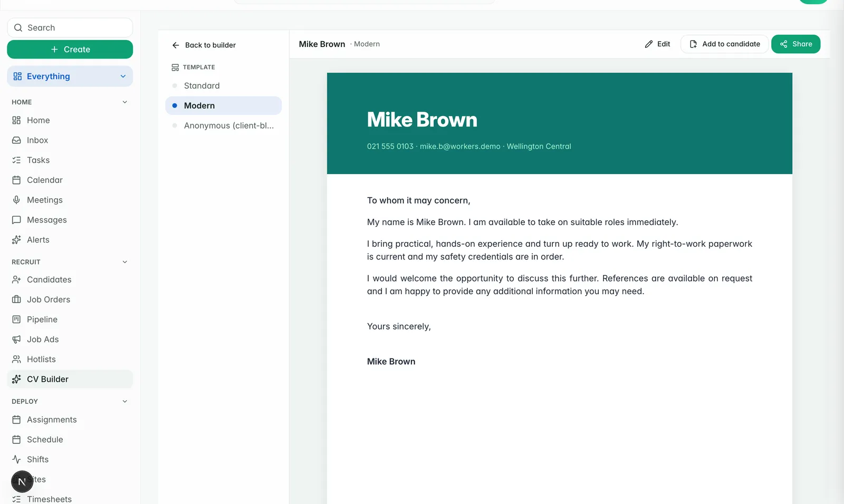Viewport: 844px width, 504px height.
Task: Click the Mike Brown title in top bar
Action: [x=322, y=44]
